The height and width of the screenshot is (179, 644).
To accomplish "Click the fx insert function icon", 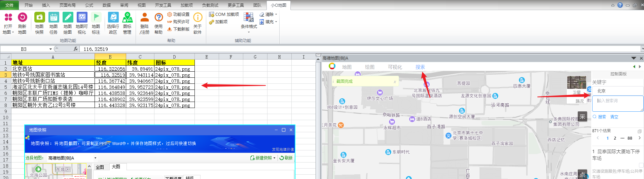I will [x=76, y=49].
